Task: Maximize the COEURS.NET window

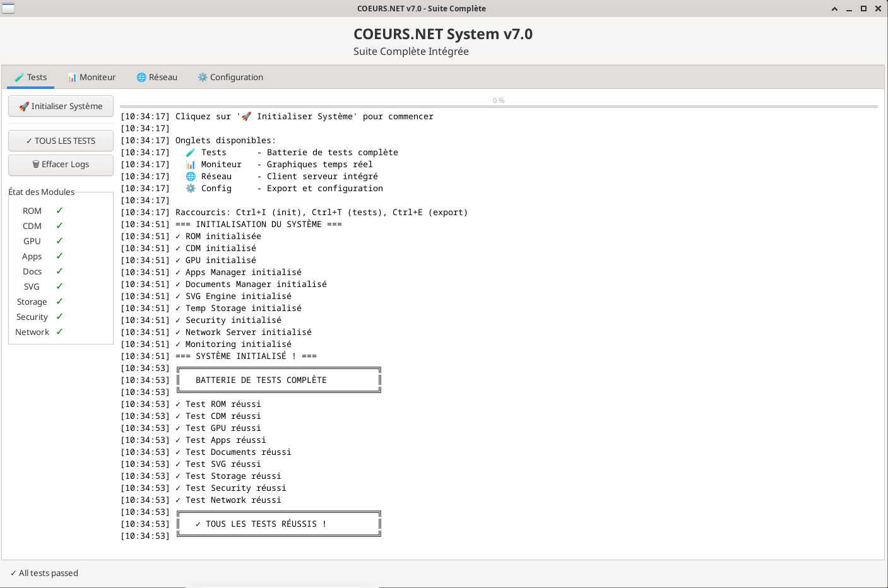Action: click(863, 9)
